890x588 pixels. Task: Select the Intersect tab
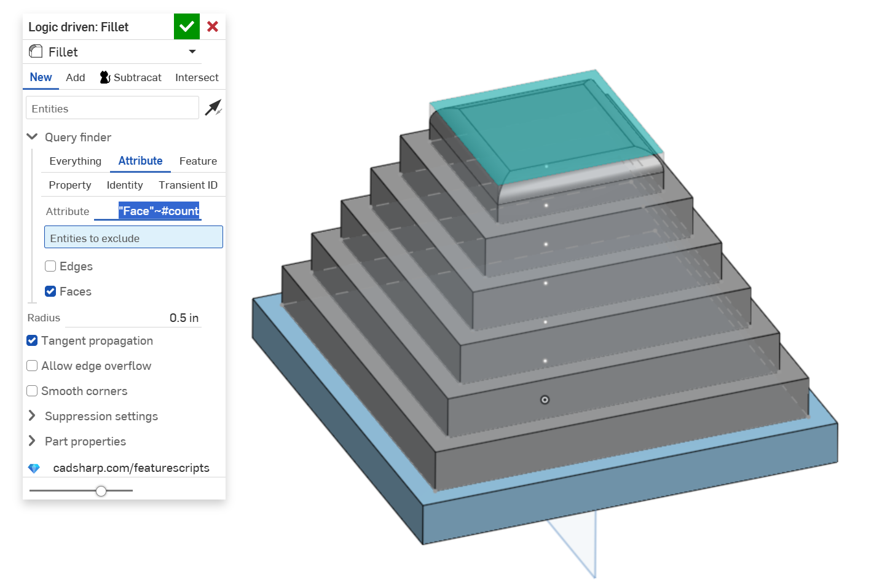(x=197, y=77)
